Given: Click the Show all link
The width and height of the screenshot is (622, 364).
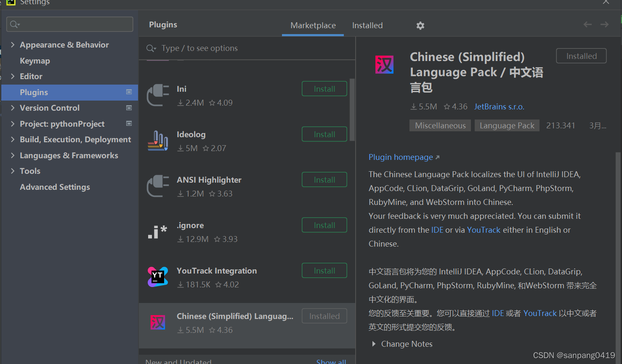Looking at the screenshot, I should click(x=331, y=361).
